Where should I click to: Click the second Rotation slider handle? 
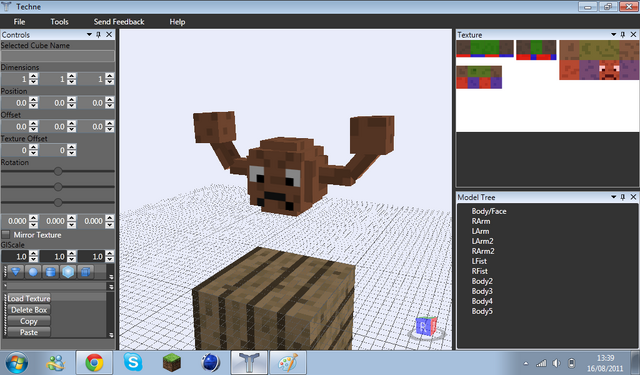(58, 187)
